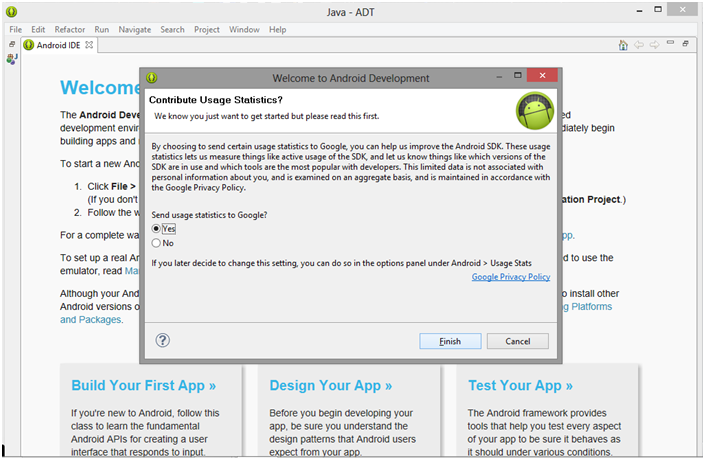This screenshot has height=460, width=705.
Task: Restore the Android IDE view panel
Action: tap(686, 43)
